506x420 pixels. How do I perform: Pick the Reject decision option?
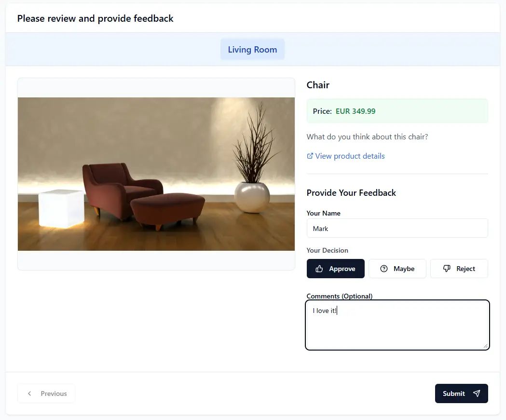click(x=459, y=269)
